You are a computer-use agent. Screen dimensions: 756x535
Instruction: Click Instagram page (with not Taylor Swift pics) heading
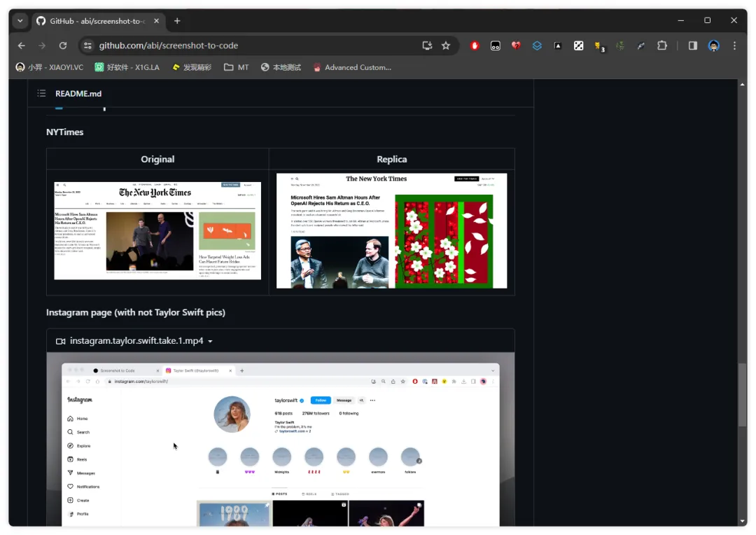click(136, 312)
